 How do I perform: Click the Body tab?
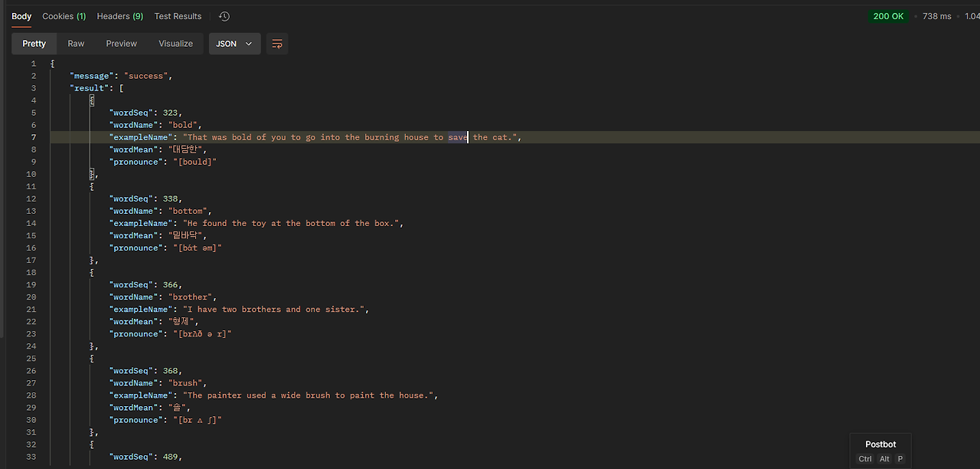21,15
